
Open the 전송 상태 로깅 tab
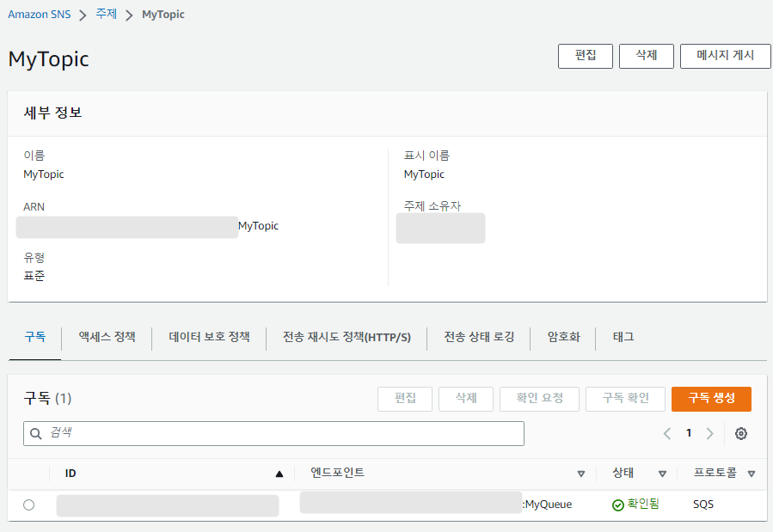479,337
